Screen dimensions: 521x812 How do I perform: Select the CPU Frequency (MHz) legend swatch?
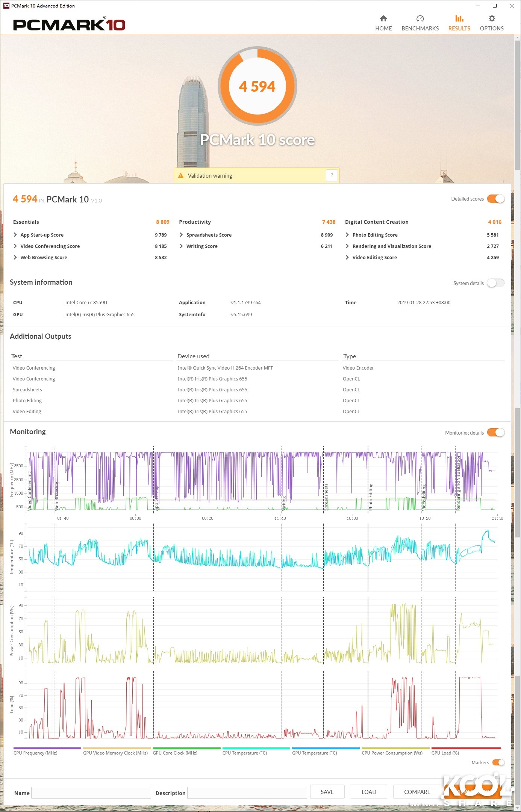tap(47, 748)
